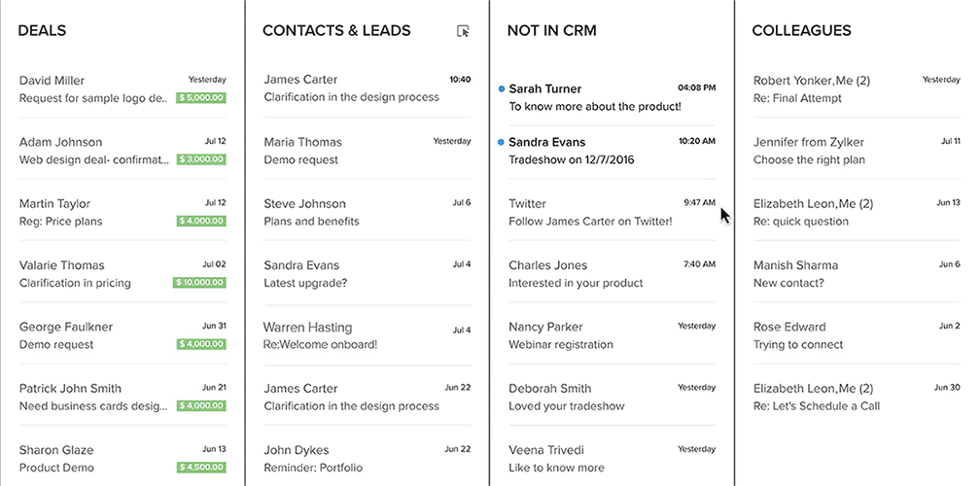Screen dimensions: 980x486
Task: Click the Sharon Glaze $4,500.00 badge
Action: click(201, 468)
